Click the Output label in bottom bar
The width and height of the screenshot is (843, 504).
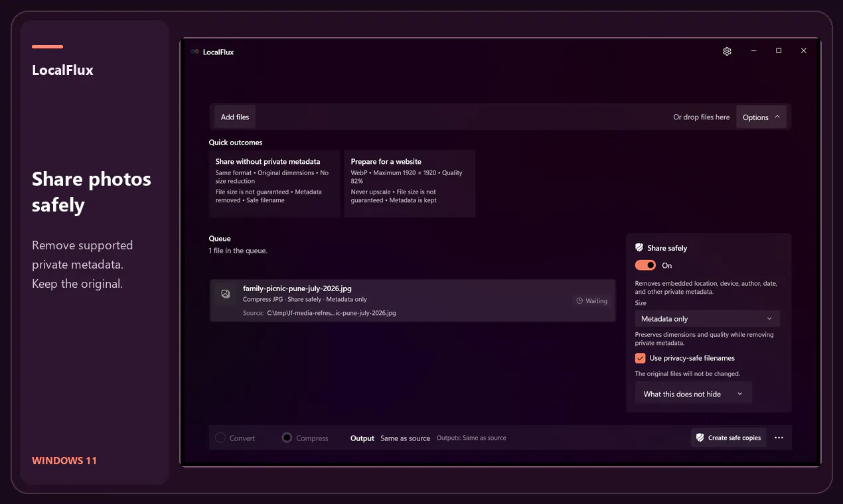[x=362, y=438]
